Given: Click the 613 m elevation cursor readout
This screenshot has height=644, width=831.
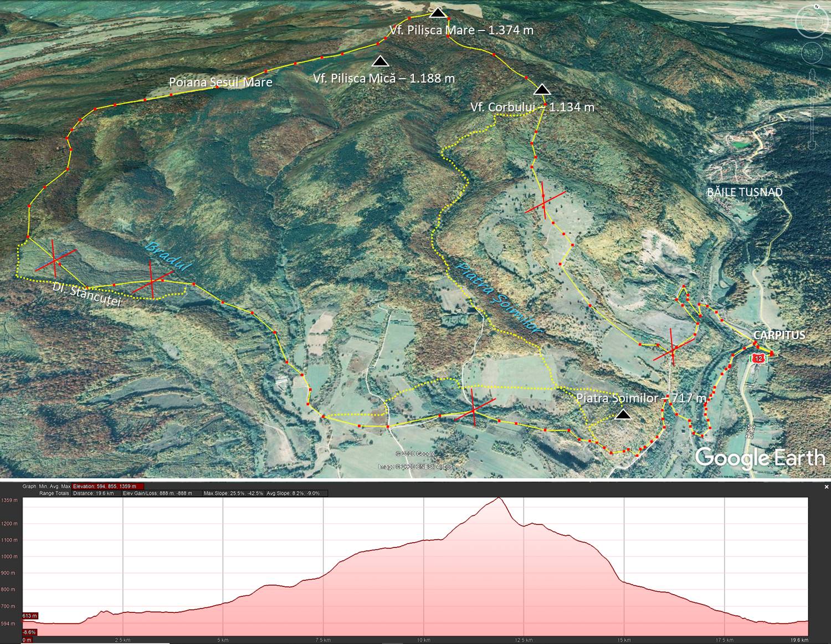Looking at the screenshot, I should (30, 616).
